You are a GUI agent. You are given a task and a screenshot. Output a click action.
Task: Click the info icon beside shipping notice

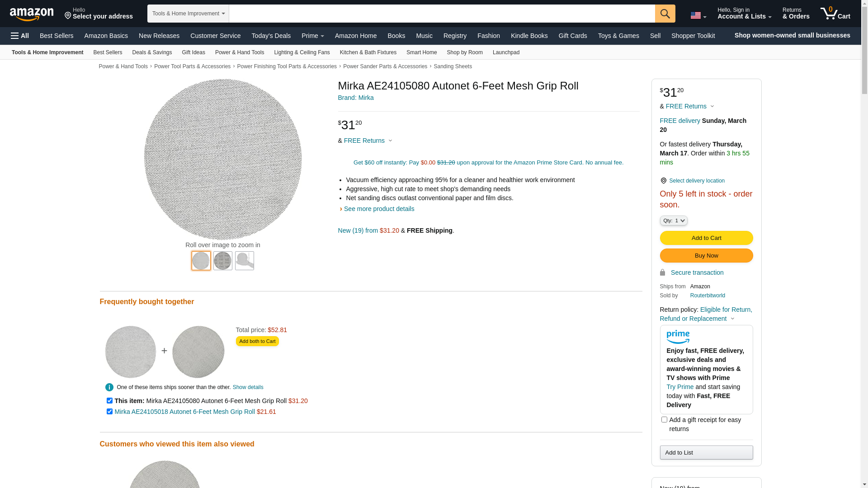pos(109,387)
